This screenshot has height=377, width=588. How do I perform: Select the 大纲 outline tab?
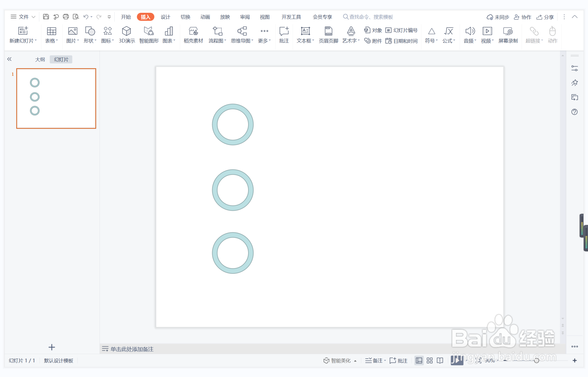click(40, 59)
